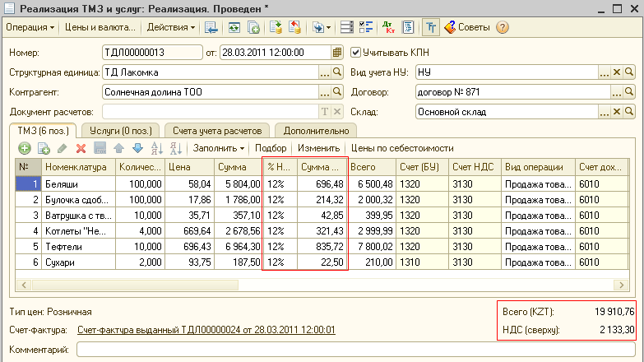Viewport: 644px width, 362px height.
Task: Clear the Вид учета НУ field
Action: pos(616,72)
